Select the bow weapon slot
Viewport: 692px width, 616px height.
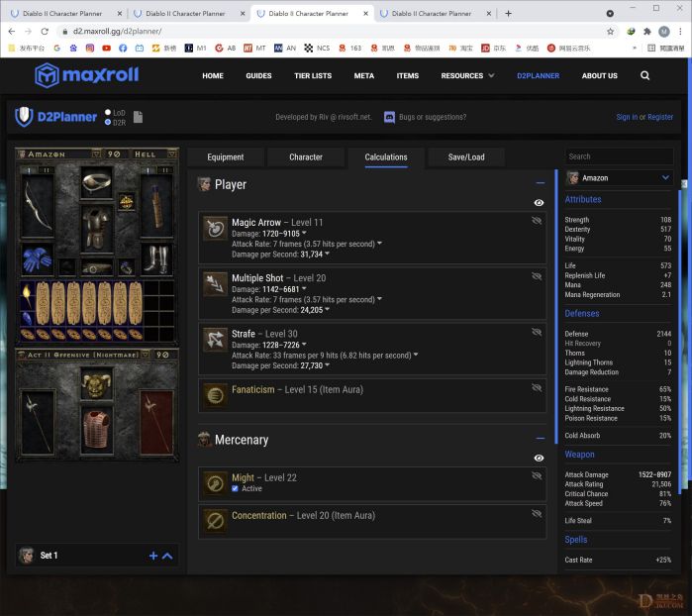[38, 205]
